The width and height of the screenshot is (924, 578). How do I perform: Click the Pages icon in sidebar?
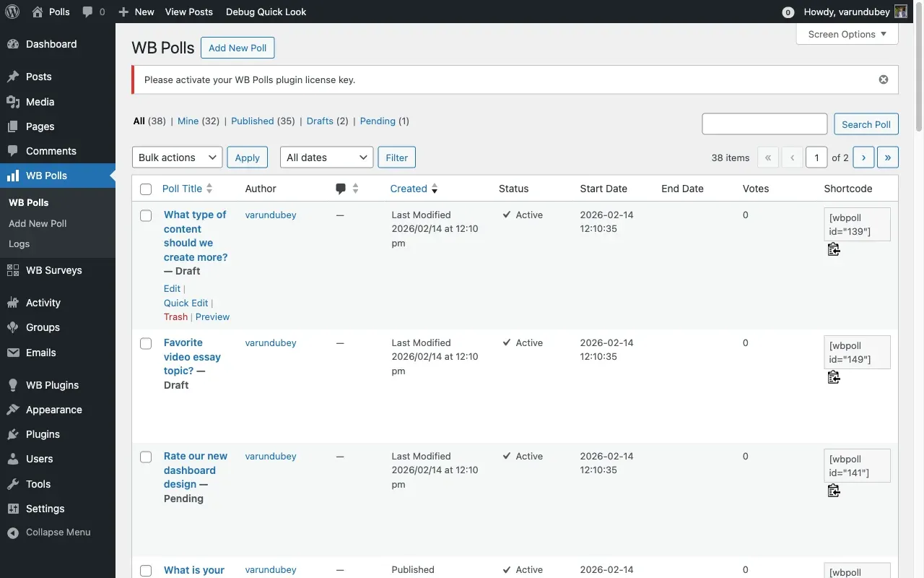coord(13,126)
